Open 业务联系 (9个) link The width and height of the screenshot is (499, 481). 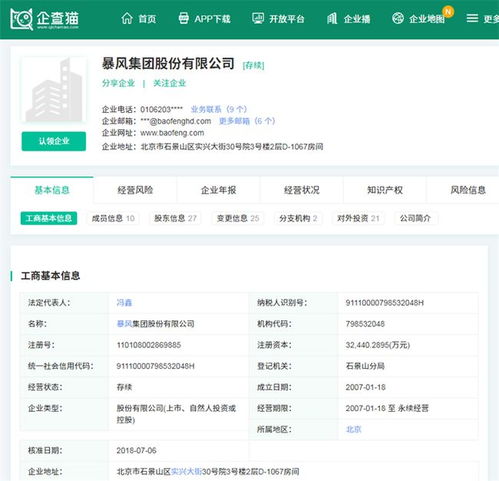tap(219, 109)
